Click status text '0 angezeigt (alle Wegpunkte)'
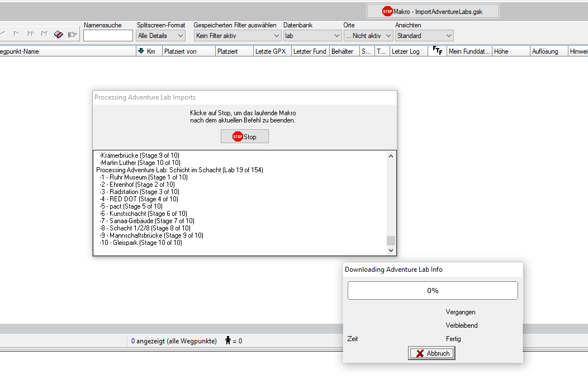Viewport: 588px width, 392px height. (x=174, y=341)
